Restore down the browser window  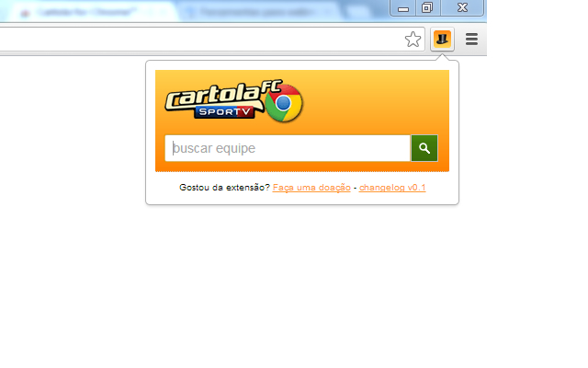(426, 8)
